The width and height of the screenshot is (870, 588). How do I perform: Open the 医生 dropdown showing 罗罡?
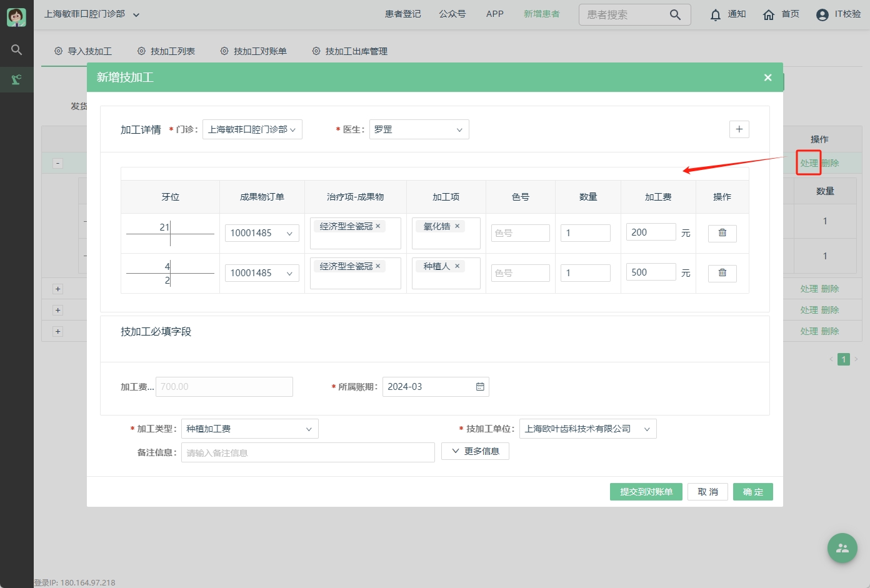(x=419, y=129)
